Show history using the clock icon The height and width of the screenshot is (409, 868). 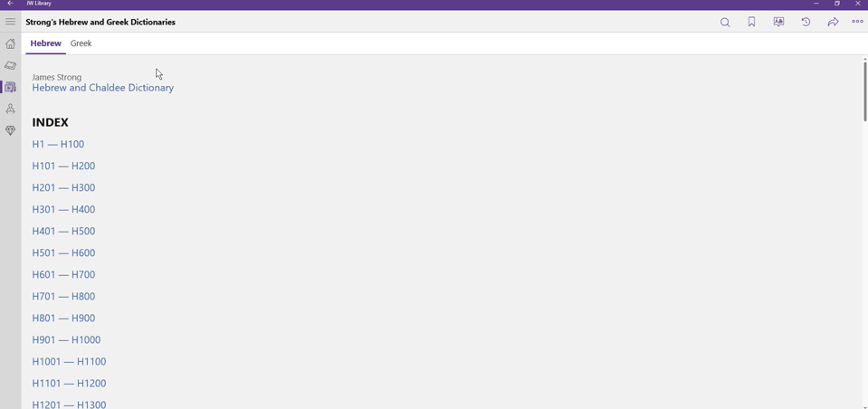coord(806,22)
